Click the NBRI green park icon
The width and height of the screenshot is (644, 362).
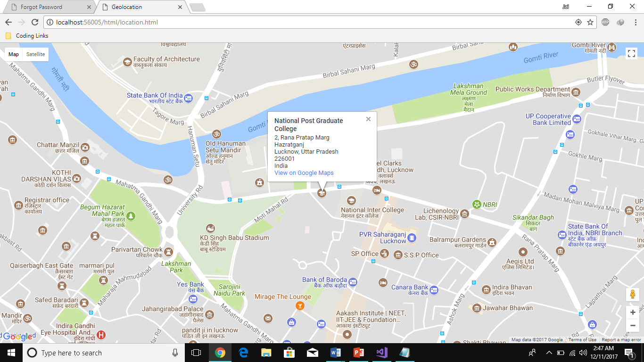coord(477,205)
